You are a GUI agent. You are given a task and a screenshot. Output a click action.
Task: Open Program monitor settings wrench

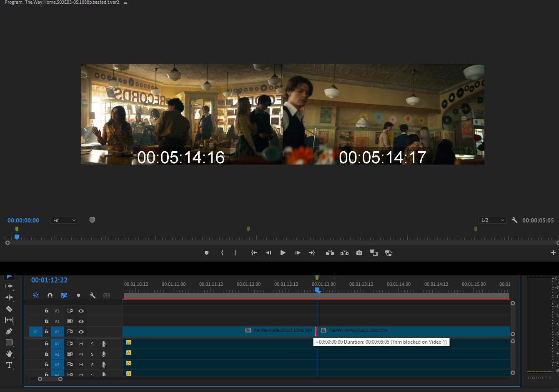(514, 220)
